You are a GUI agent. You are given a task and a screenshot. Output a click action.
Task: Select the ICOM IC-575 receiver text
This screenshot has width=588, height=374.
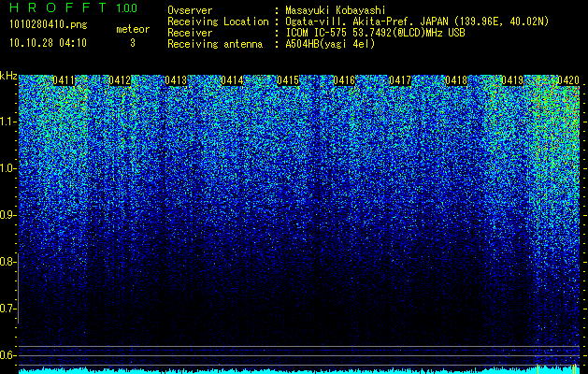375,33
